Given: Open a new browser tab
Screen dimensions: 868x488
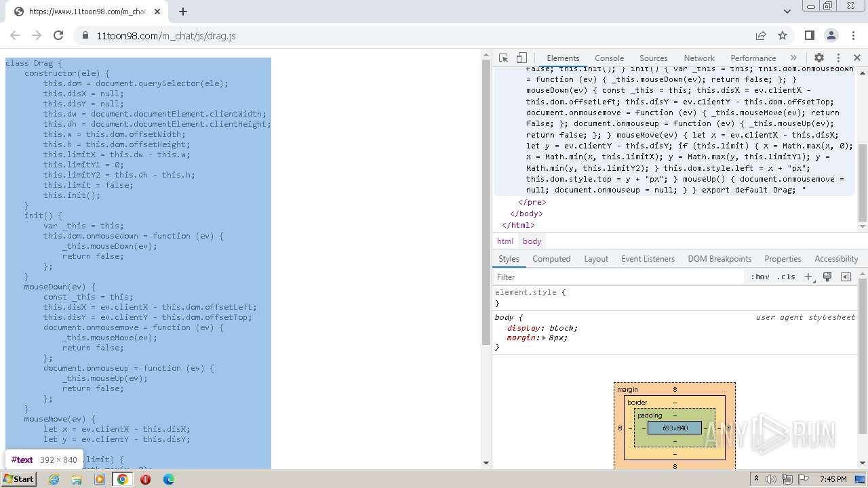Looking at the screenshot, I should [183, 12].
